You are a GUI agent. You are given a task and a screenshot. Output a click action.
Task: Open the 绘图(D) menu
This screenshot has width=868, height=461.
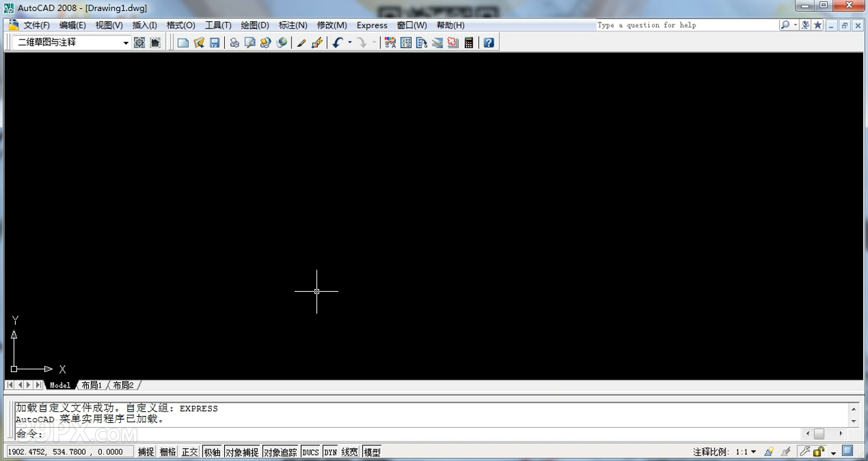[x=254, y=25]
